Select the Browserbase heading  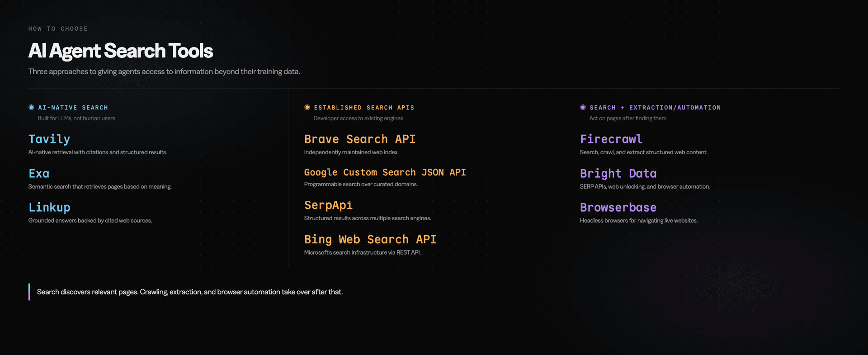[x=618, y=208]
